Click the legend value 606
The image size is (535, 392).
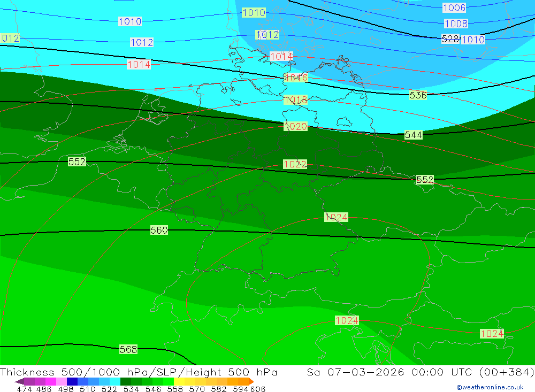tap(258, 389)
